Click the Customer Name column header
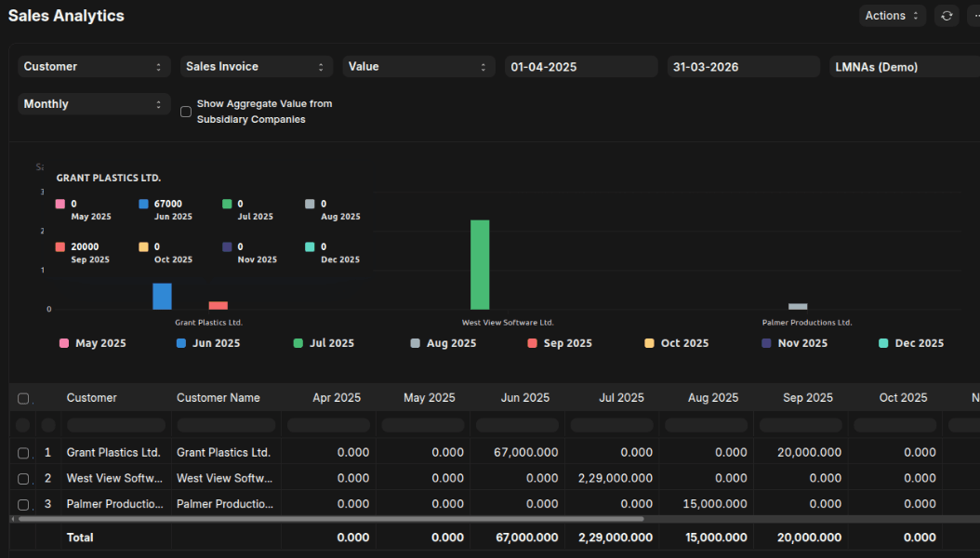 pos(219,398)
